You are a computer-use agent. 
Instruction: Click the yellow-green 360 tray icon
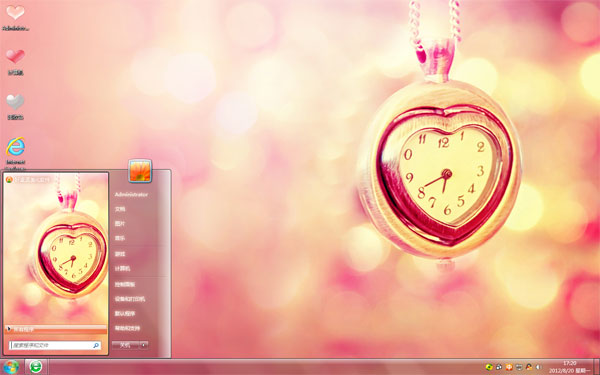click(489, 367)
